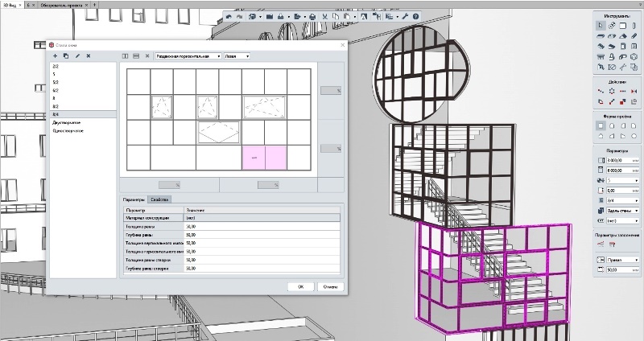Viewport: 644px width, 341px height.
Task: Split cell horizontally in style editor
Action: click(x=136, y=56)
